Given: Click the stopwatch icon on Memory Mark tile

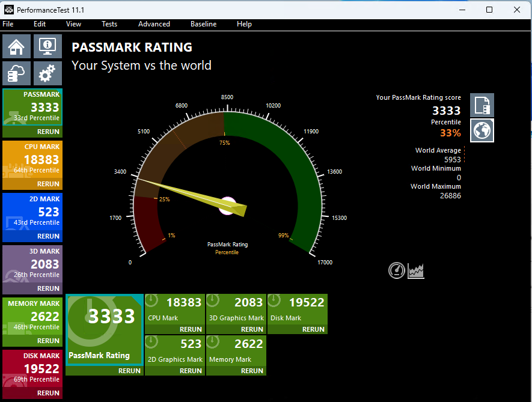Looking at the screenshot, I should point(212,342).
